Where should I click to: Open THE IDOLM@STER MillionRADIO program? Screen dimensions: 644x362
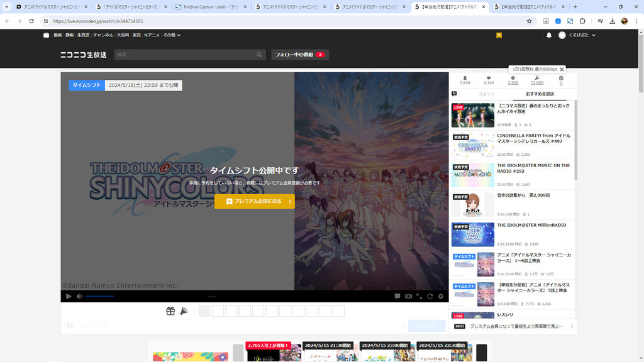[512, 235]
